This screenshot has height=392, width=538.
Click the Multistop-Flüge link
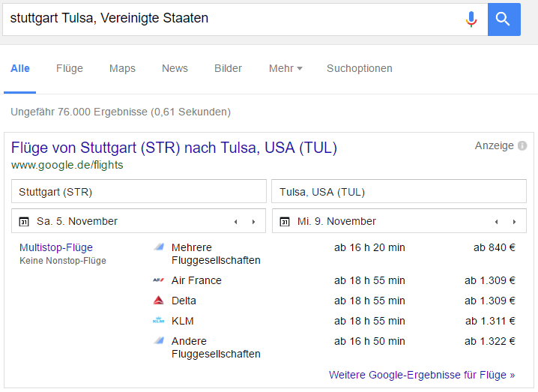[x=56, y=247]
